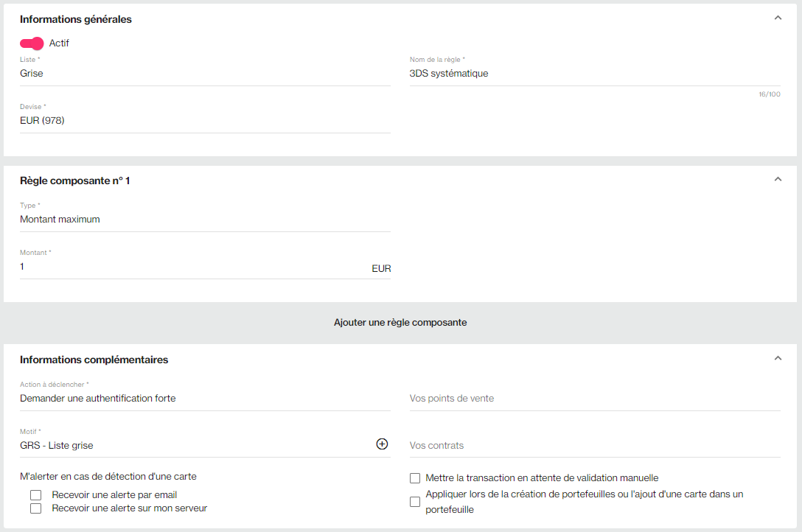Toggle the Actif switch off
This screenshot has width=802, height=532.
click(32, 43)
